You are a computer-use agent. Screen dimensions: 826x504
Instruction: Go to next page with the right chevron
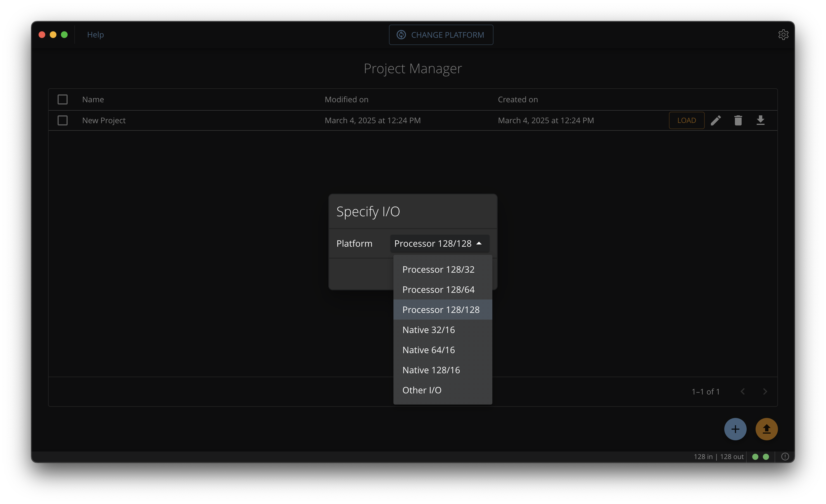click(x=765, y=391)
